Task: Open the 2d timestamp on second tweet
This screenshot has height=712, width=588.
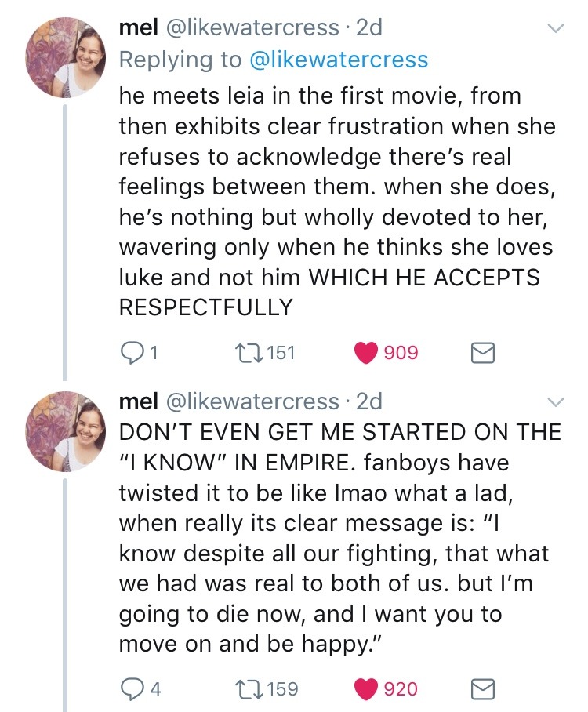Action: 369,401
